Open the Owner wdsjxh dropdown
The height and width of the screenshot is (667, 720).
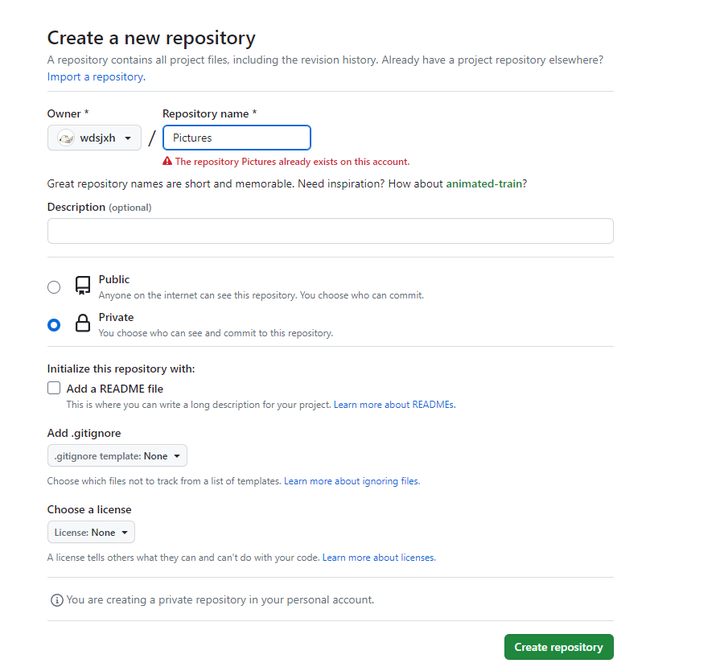pyautogui.click(x=94, y=138)
